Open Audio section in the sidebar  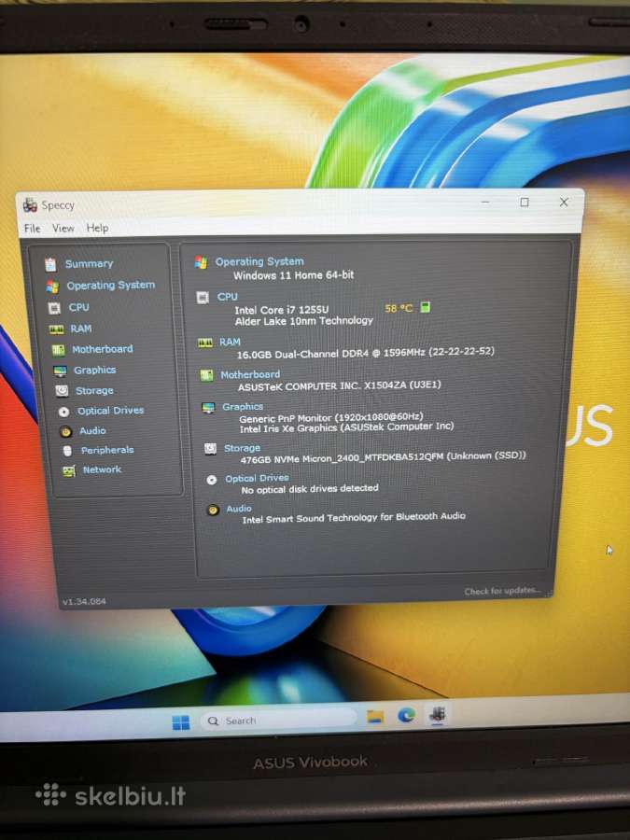92,430
